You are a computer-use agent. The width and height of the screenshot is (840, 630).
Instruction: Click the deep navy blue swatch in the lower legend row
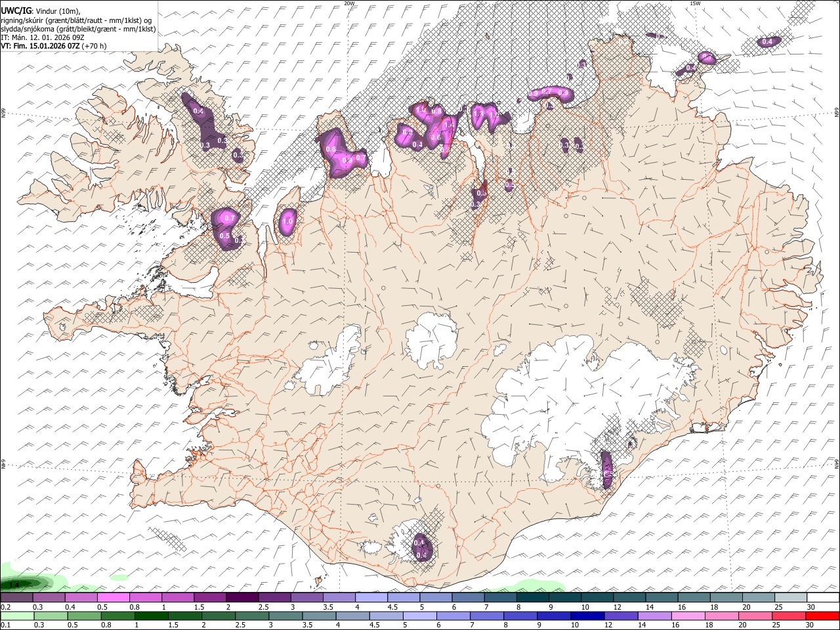(x=587, y=616)
